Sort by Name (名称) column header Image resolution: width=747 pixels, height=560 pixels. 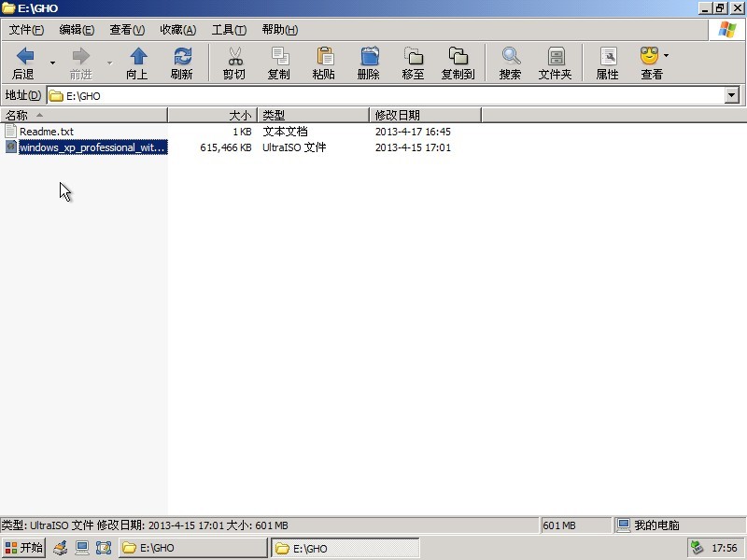84,115
